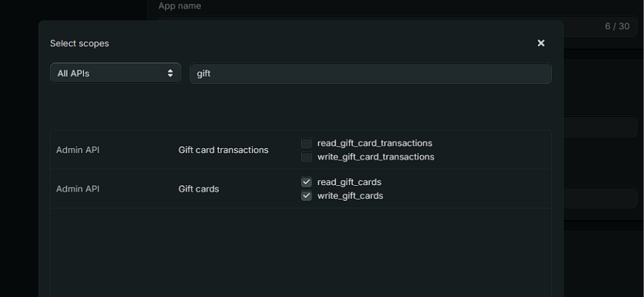Select the Gift card transactions row title
This screenshot has width=644, height=297.
pyautogui.click(x=223, y=150)
